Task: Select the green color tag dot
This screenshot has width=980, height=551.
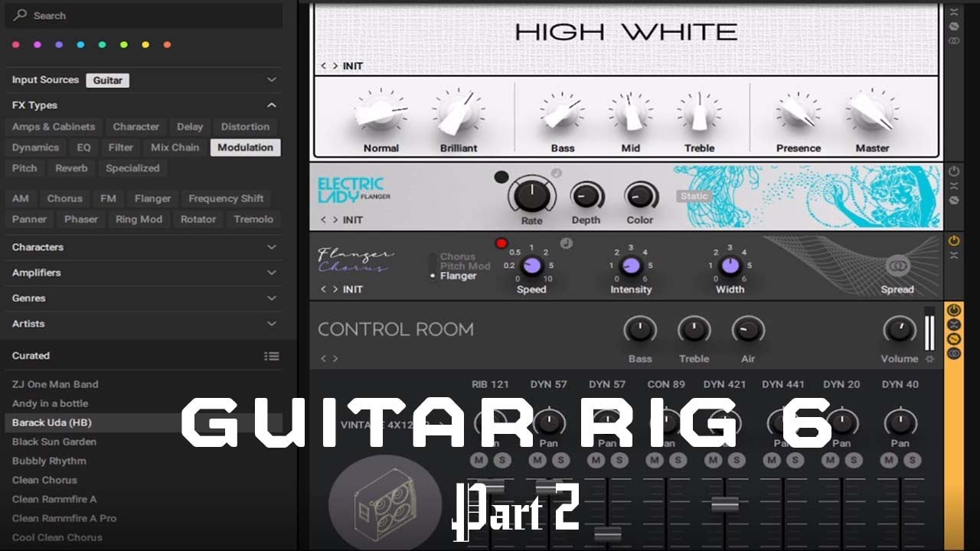Action: coord(103,44)
